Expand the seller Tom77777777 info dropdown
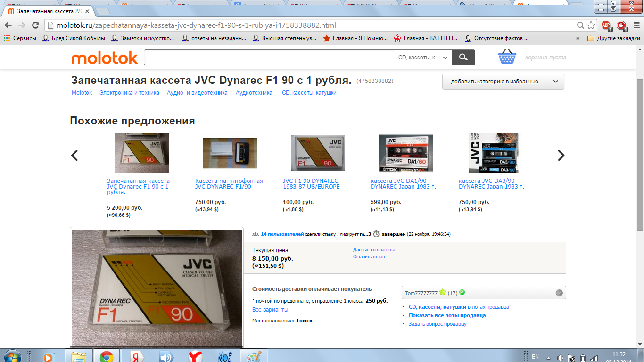This screenshot has width=644, height=362. (x=559, y=293)
